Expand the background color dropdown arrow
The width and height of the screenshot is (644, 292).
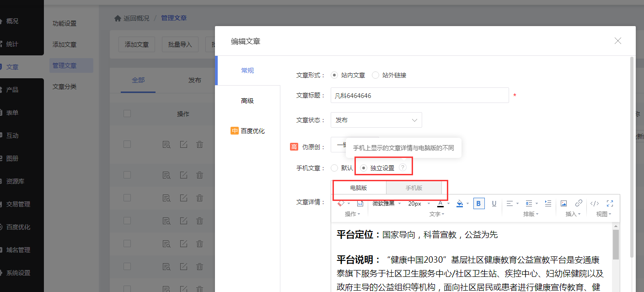[468, 204]
